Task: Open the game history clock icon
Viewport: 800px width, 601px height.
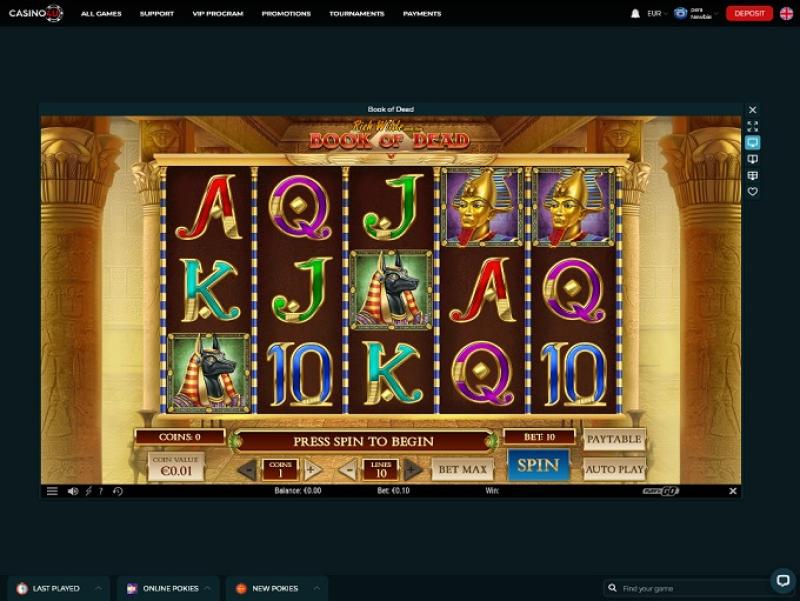Action: 118,491
